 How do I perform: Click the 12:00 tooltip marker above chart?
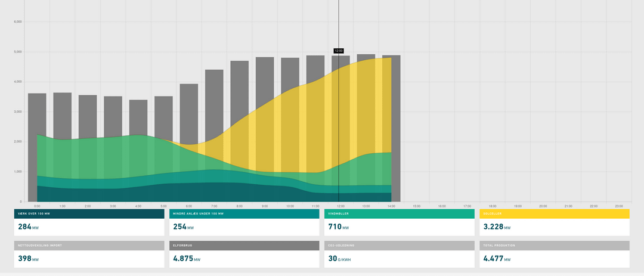[x=339, y=51]
